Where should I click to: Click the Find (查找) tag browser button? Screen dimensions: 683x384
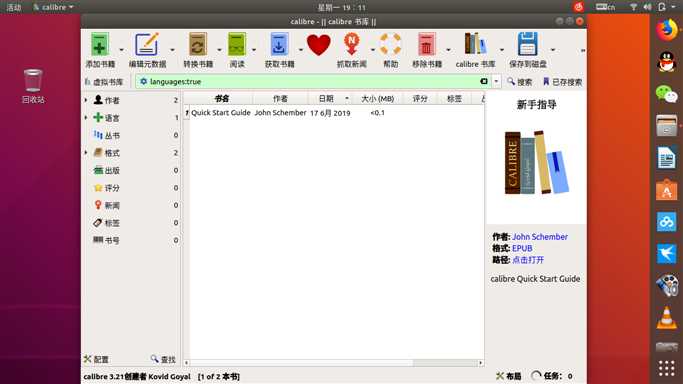(163, 359)
